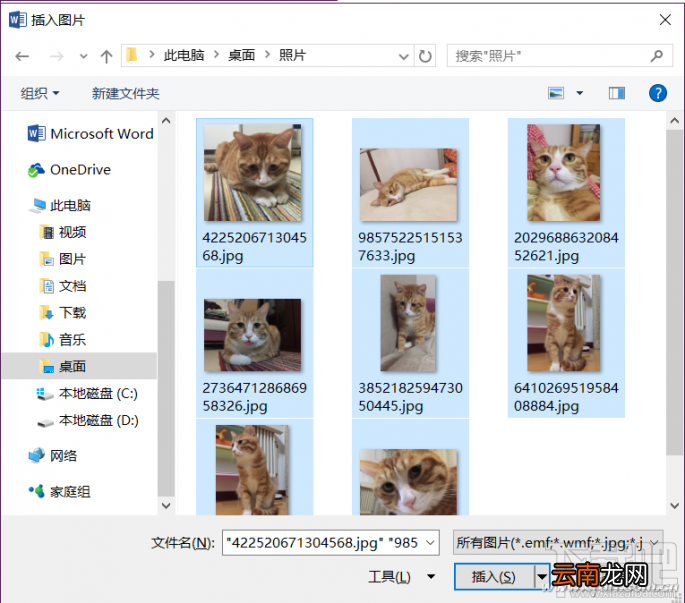Select thumbnail 385218259473050445.jpg

[410, 343]
